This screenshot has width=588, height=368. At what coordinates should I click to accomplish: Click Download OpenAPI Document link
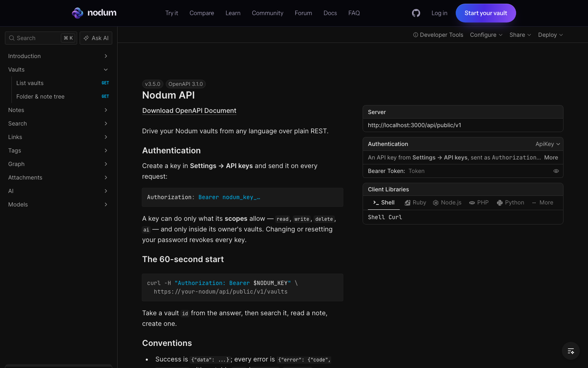point(189,111)
